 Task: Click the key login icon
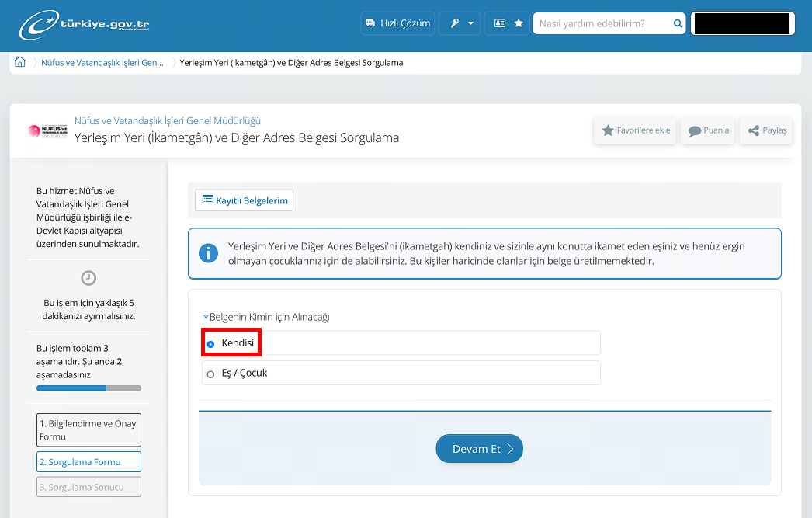click(455, 23)
